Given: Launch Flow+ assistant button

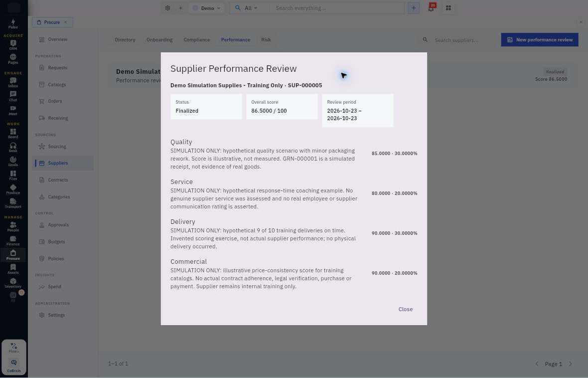Looking at the screenshot, I should pyautogui.click(x=14, y=348).
